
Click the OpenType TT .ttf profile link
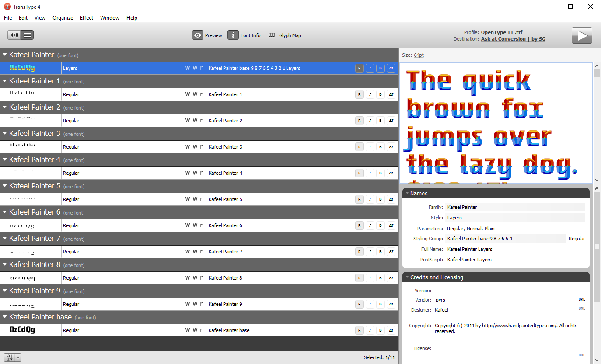(501, 32)
